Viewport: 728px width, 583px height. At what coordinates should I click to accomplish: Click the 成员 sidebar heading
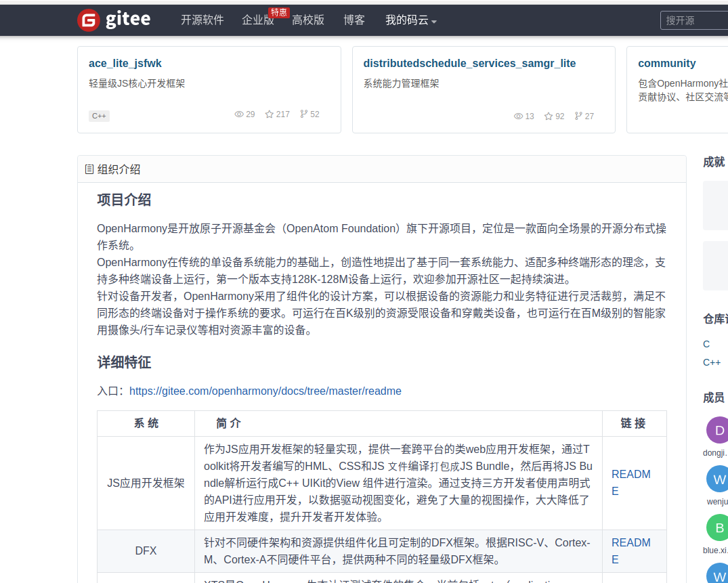pos(714,397)
